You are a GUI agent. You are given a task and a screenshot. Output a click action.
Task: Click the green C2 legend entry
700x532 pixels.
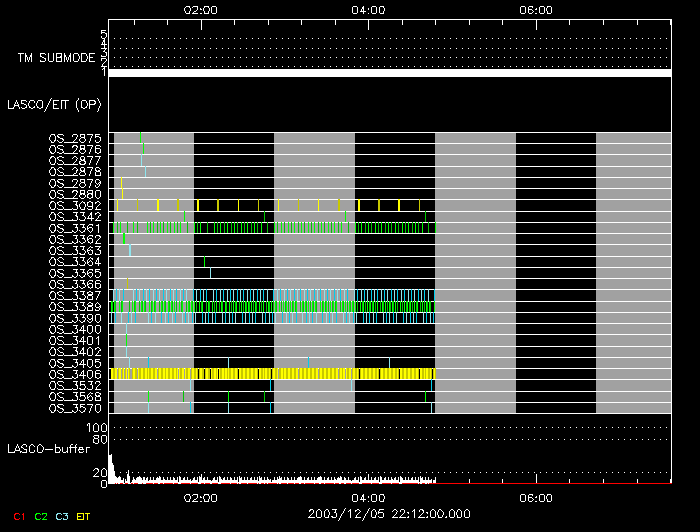coord(41,517)
